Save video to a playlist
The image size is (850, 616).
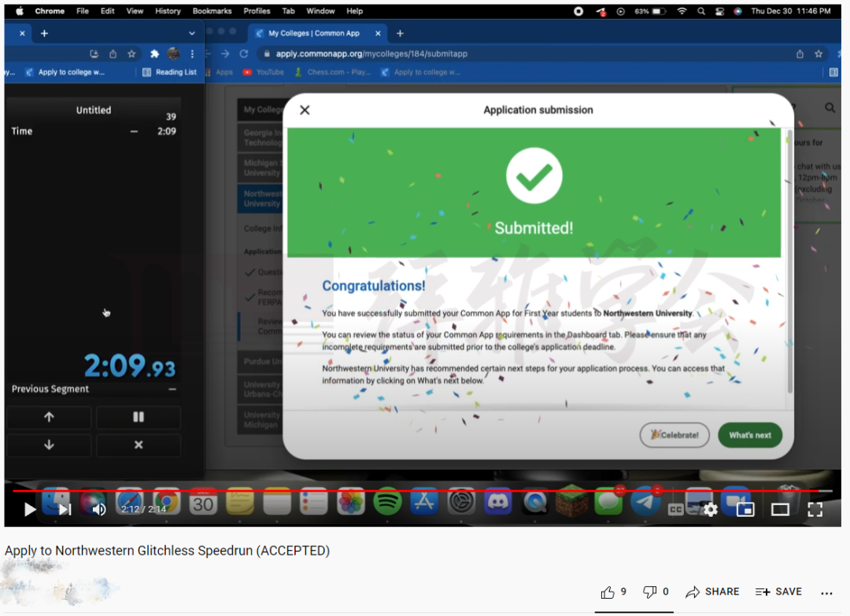point(778,592)
